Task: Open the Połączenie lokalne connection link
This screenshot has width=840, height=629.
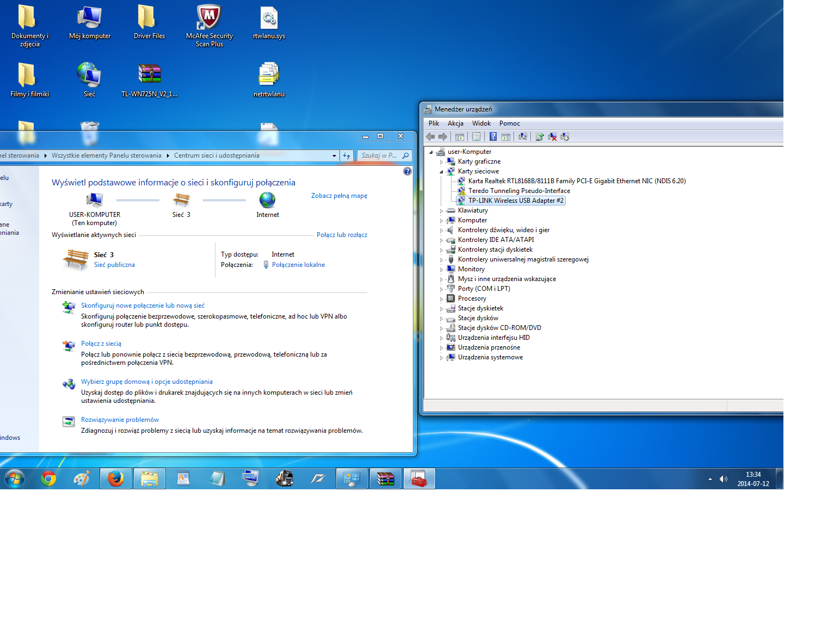Action: pyautogui.click(x=298, y=265)
